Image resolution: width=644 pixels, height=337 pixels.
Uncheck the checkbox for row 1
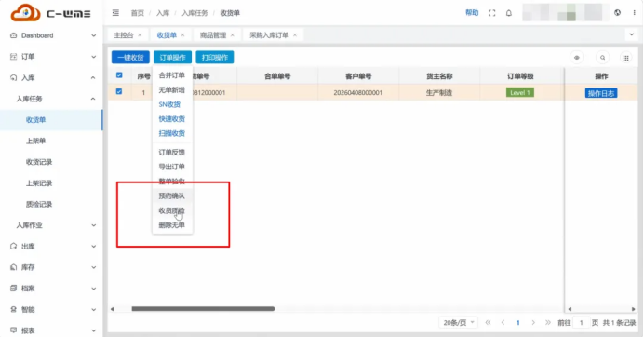(119, 91)
